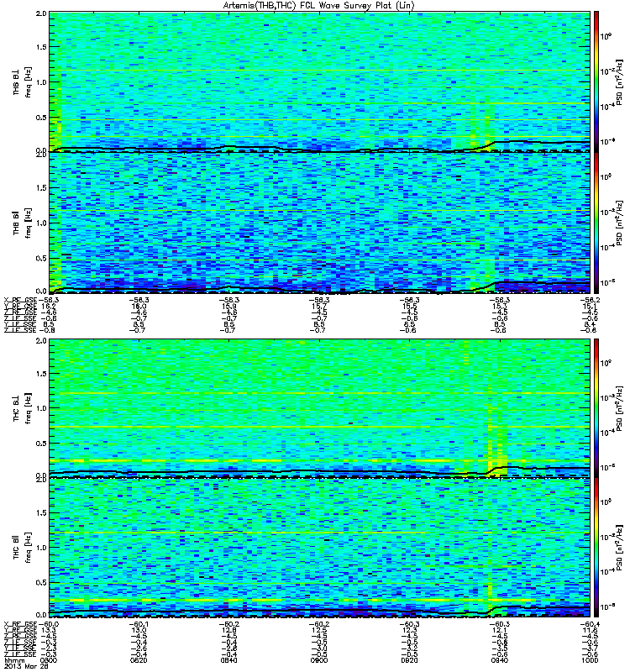This screenshot has height=672, width=630.
Task: Click the 'THC B⊥ freq [Hz]' axis label
Action: pyautogui.click(x=22, y=408)
